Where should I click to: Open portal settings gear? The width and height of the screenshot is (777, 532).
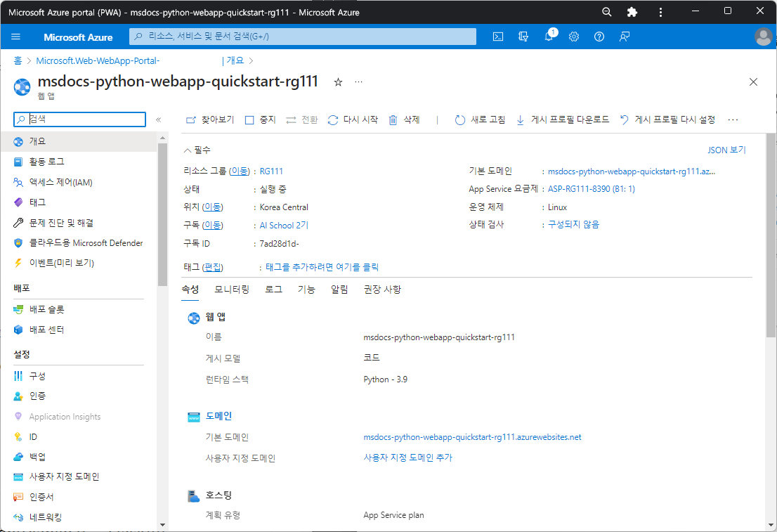(x=574, y=37)
